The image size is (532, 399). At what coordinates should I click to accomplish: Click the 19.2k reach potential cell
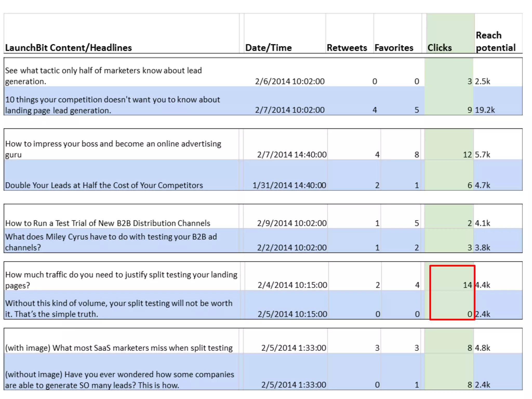485,110
